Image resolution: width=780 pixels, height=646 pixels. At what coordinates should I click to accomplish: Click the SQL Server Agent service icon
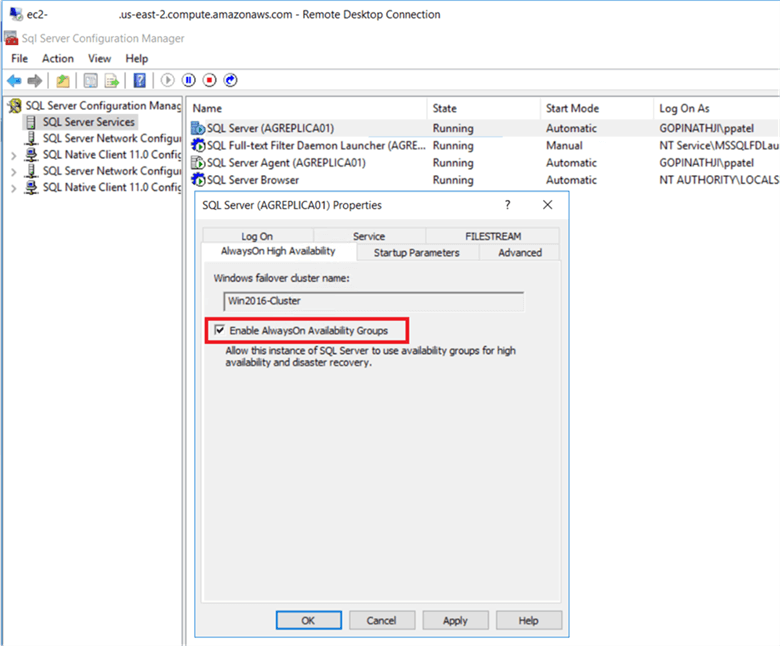pyautogui.click(x=198, y=163)
